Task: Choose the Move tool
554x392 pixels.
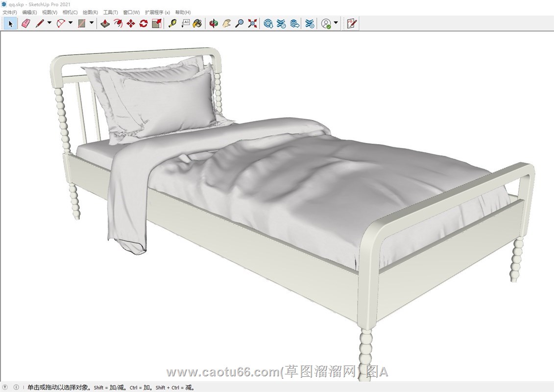Action: click(131, 23)
